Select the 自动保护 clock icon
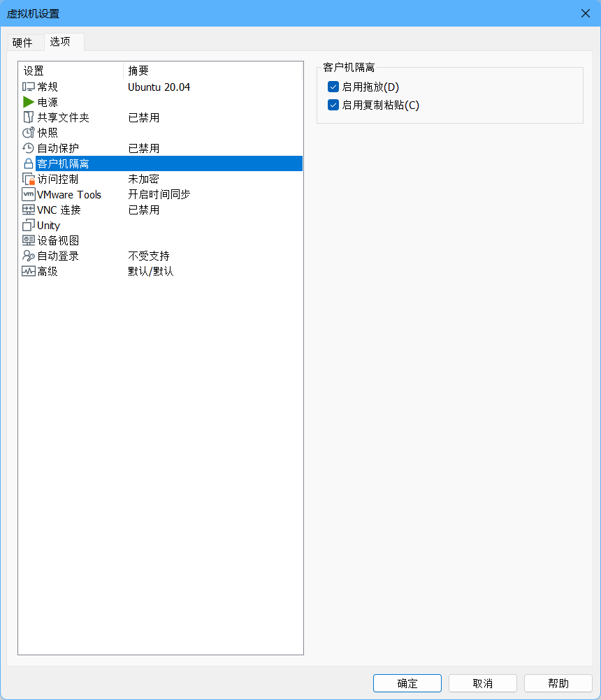The width and height of the screenshot is (601, 700). click(x=29, y=149)
